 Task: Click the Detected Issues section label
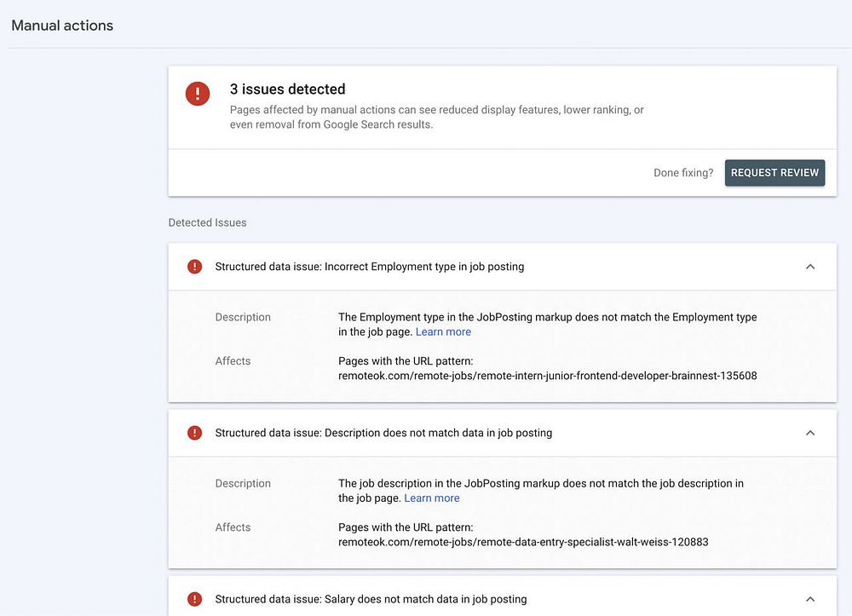tap(207, 222)
